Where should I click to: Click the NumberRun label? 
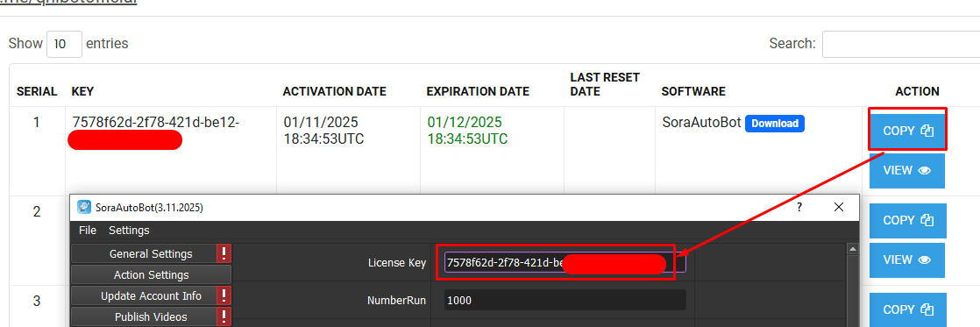(x=396, y=300)
